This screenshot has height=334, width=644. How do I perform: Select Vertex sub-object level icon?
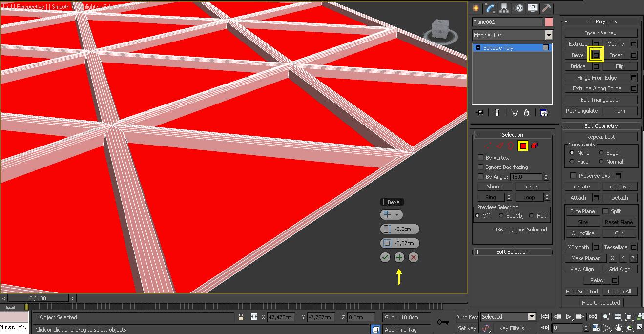pos(488,146)
